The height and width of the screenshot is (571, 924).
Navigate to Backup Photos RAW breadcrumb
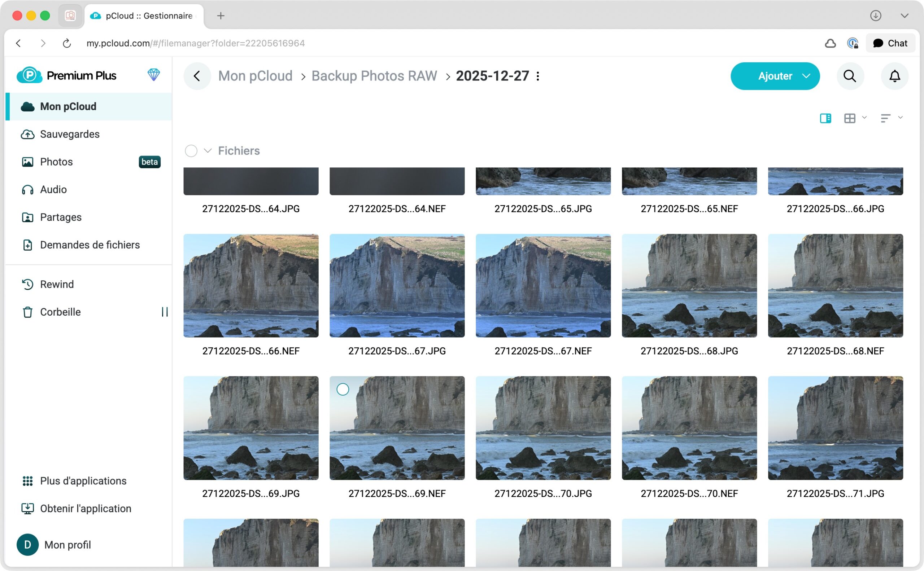[x=374, y=76]
